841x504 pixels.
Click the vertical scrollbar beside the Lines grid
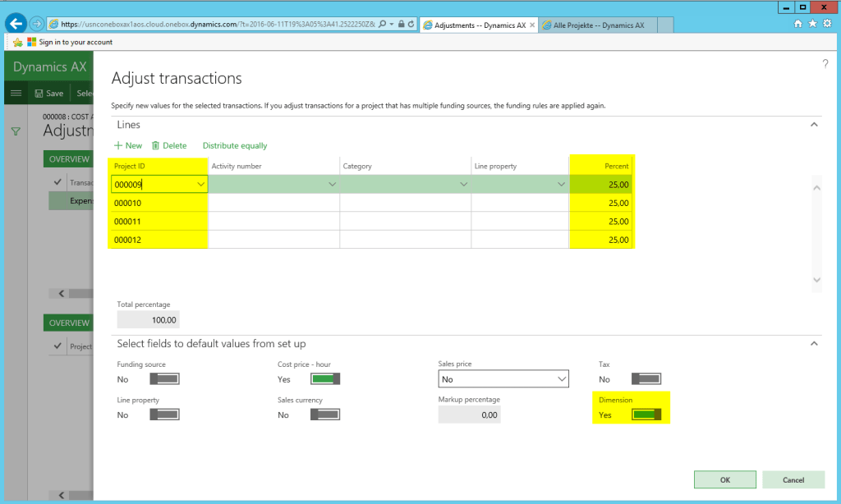[817, 234]
